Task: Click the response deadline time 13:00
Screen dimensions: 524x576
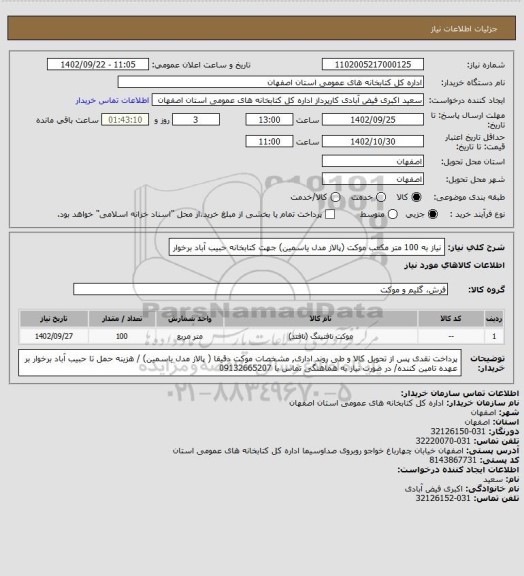Action: click(269, 120)
